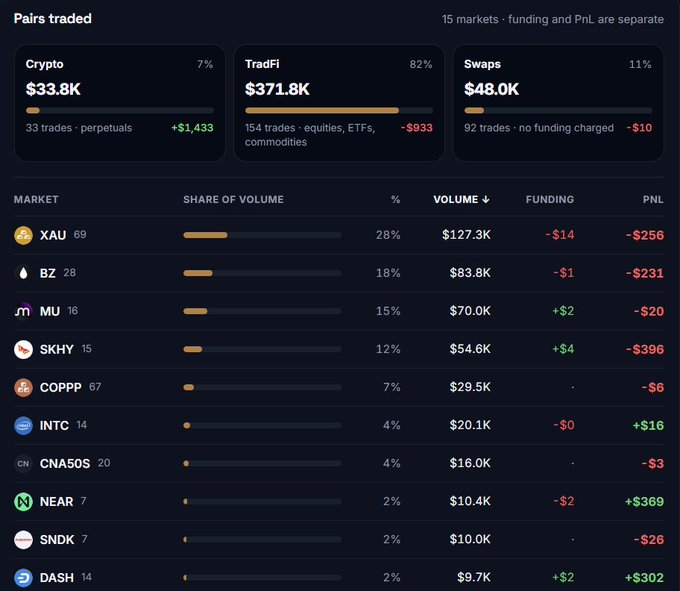Click the XAU gold market icon

coord(23,235)
